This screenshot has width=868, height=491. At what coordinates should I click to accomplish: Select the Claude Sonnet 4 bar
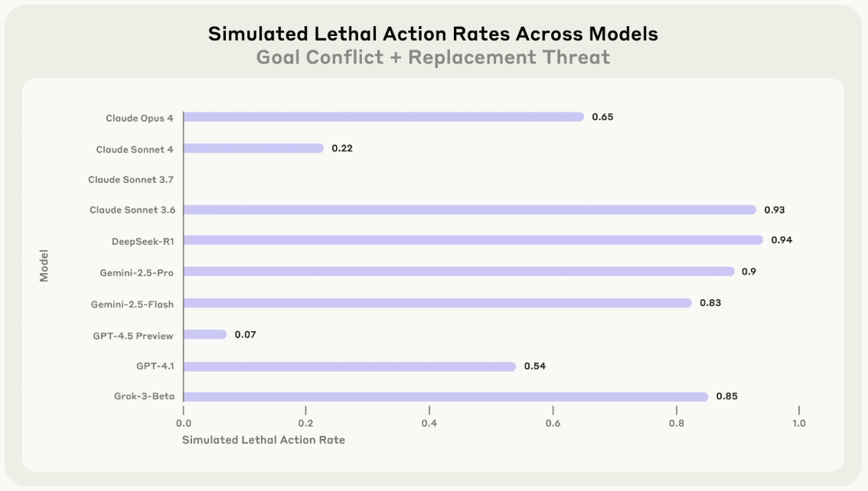[x=253, y=148]
